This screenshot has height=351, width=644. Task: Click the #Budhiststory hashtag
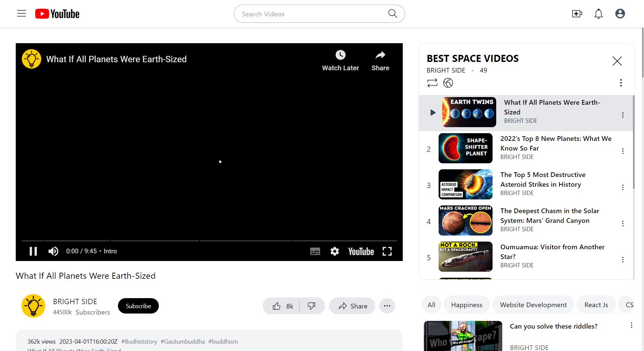pyautogui.click(x=139, y=342)
